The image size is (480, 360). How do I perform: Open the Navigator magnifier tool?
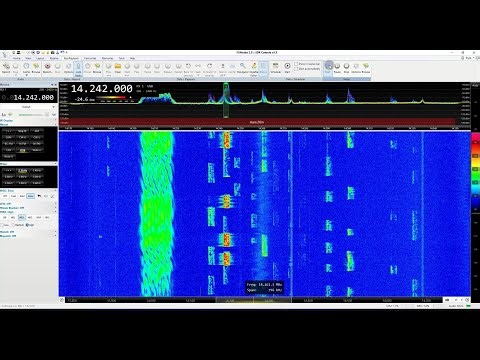click(243, 68)
